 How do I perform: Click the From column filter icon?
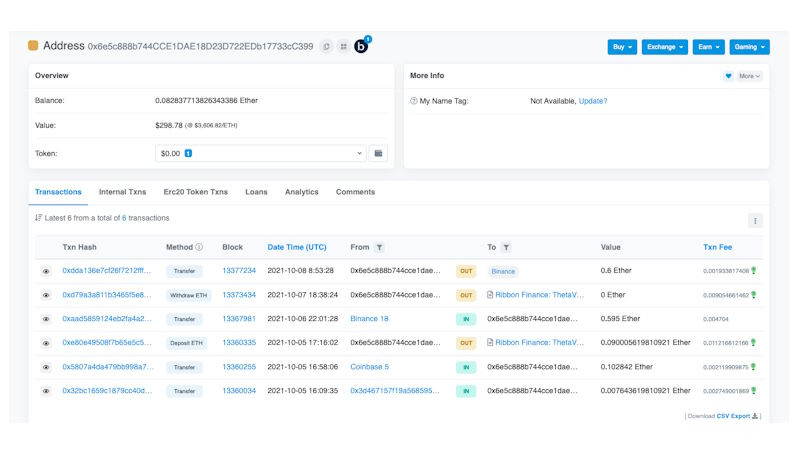pyautogui.click(x=380, y=247)
